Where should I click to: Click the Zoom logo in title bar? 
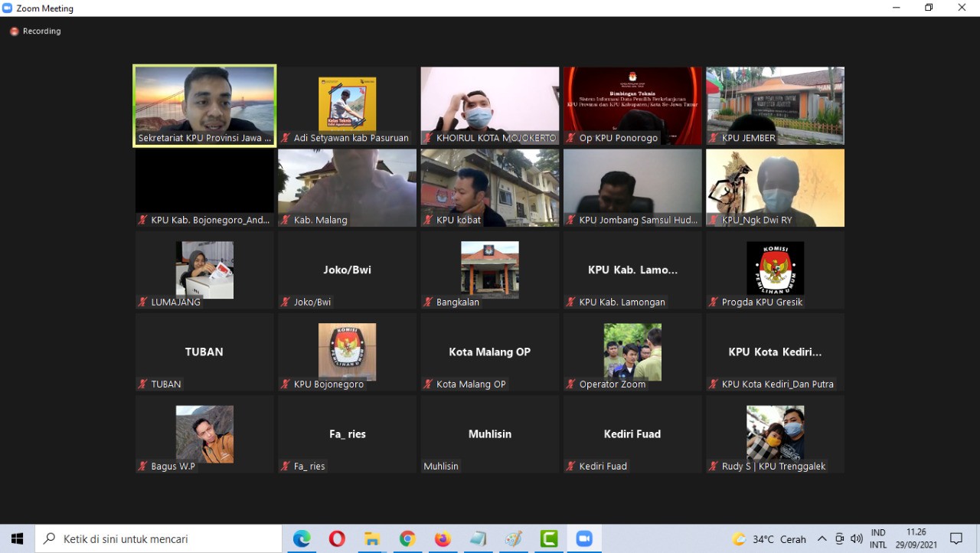(x=8, y=8)
